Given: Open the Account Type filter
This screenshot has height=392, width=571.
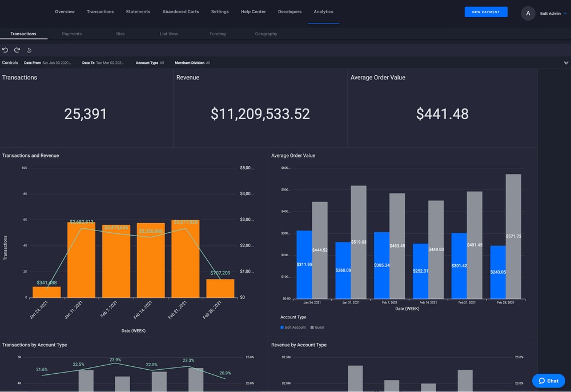Looking at the screenshot, I should point(150,63).
